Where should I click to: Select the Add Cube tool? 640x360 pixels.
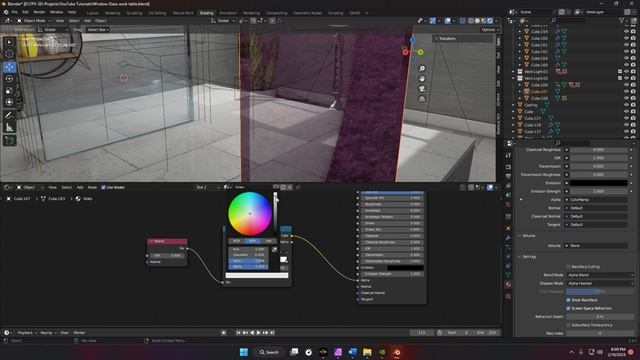pos(9,141)
